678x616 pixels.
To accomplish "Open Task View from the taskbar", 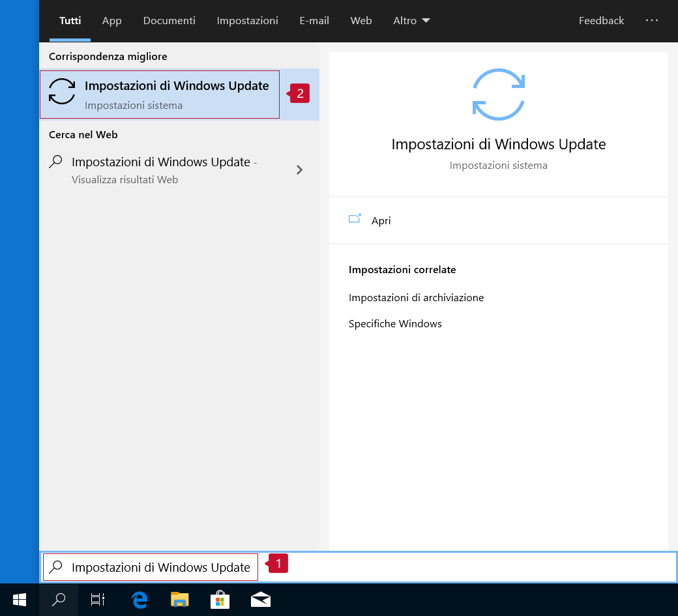I will (x=98, y=600).
